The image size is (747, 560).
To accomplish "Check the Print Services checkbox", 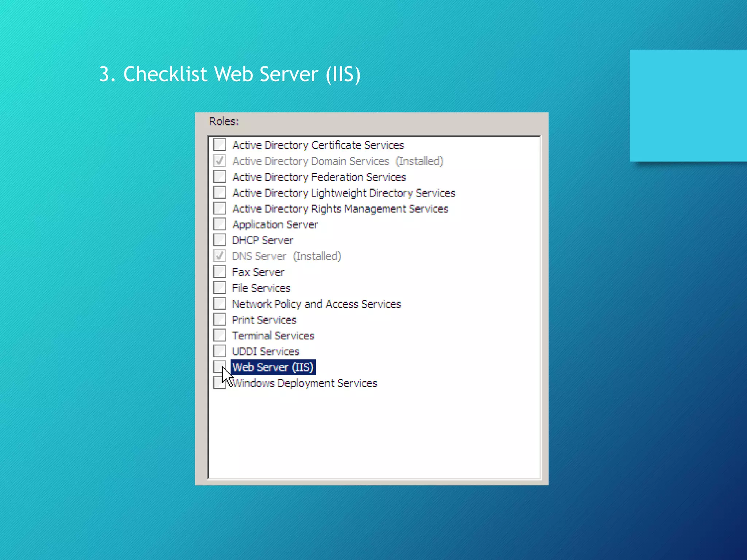I will point(219,319).
